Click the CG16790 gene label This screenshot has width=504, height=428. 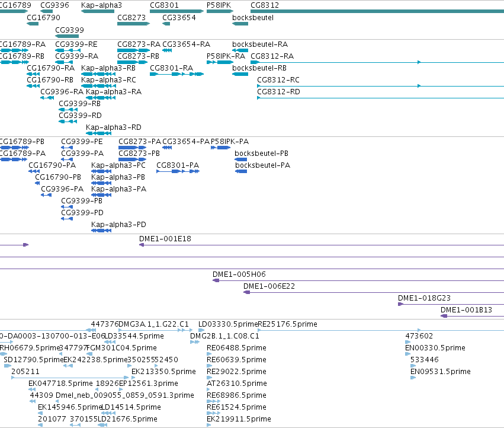pos(43,17)
